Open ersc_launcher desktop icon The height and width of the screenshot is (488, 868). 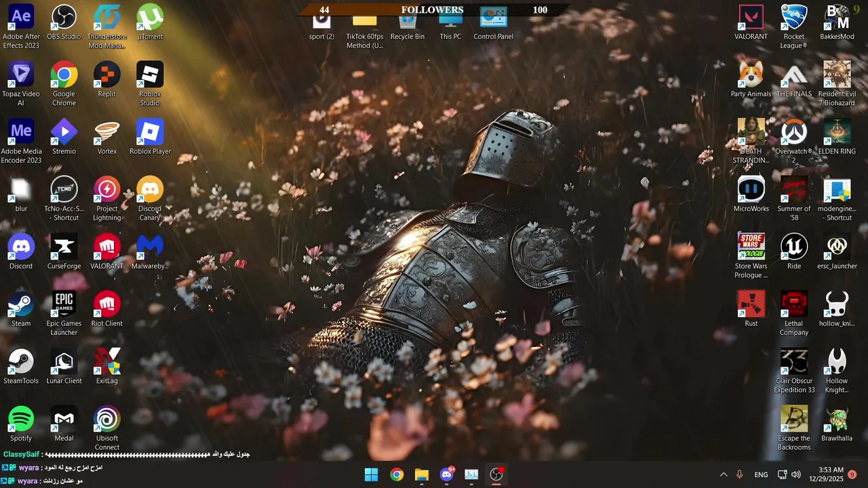pyautogui.click(x=837, y=253)
